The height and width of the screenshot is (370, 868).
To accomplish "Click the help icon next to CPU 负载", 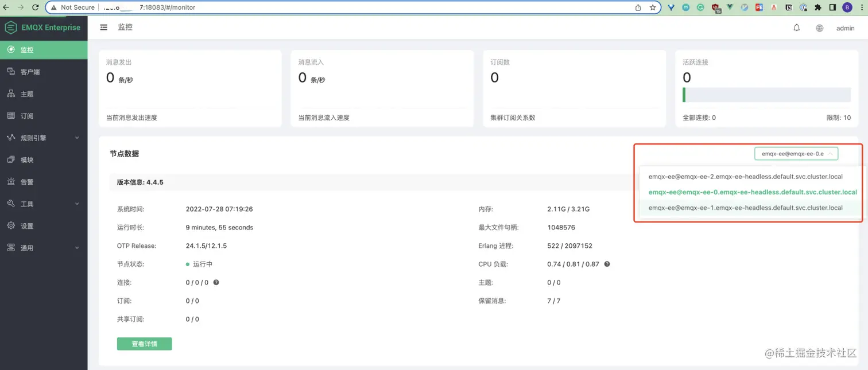I will click(607, 264).
